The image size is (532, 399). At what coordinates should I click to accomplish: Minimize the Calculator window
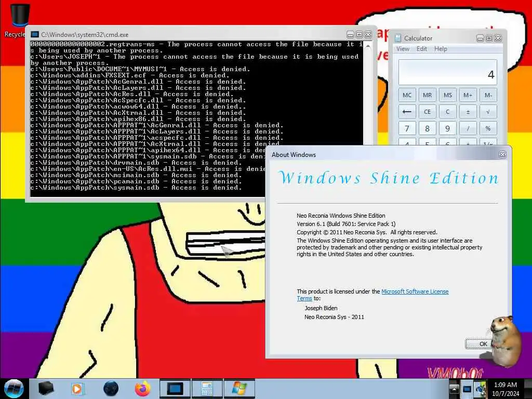click(480, 38)
